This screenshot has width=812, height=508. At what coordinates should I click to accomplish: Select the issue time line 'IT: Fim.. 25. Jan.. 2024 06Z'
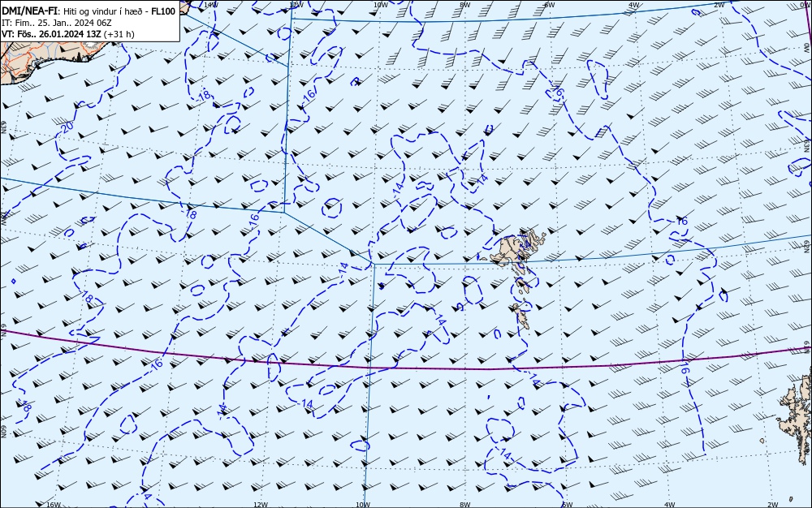pyautogui.click(x=57, y=23)
